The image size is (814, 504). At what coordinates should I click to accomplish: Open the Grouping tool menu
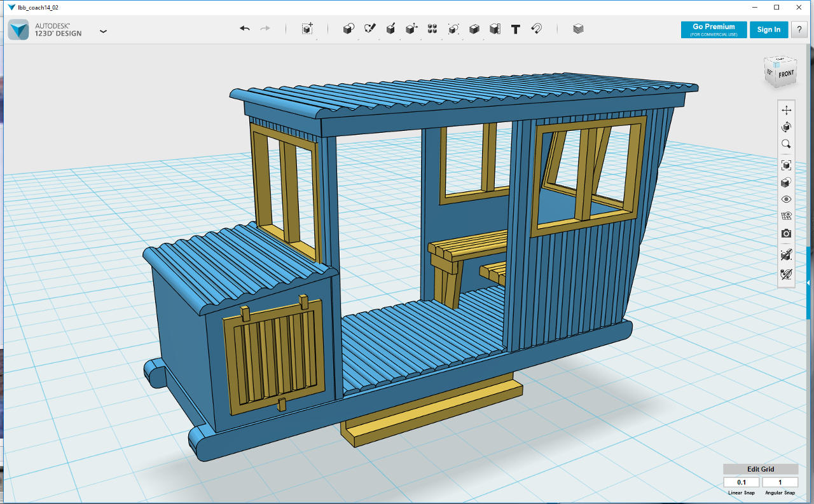(x=453, y=29)
